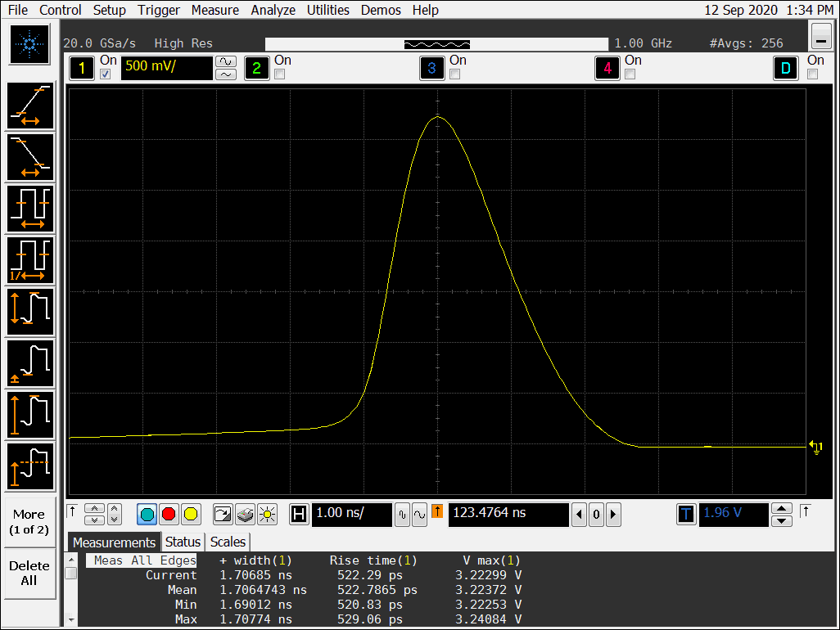The width and height of the screenshot is (840, 630).
Task: Toggle the channel 1 On checkbox
Action: click(106, 74)
